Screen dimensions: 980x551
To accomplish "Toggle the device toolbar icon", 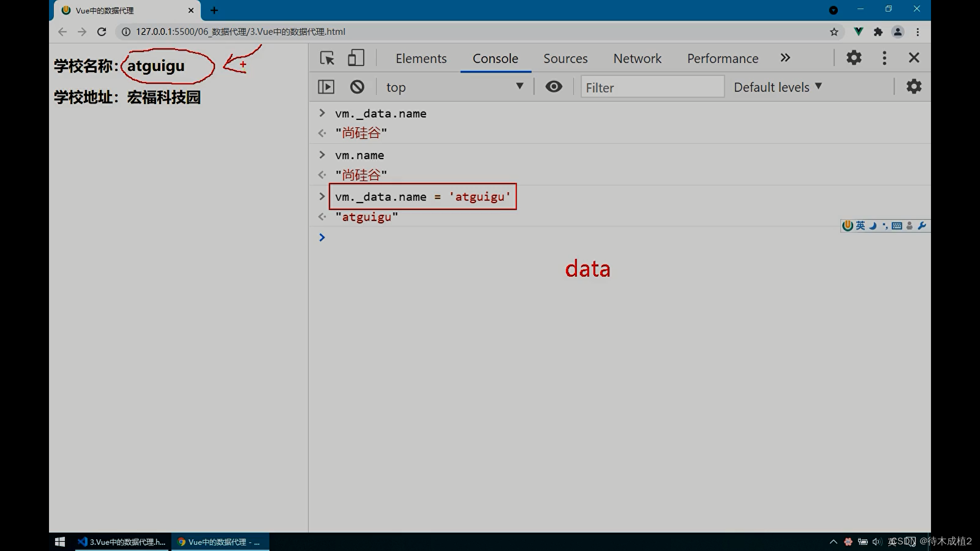I will [x=356, y=58].
